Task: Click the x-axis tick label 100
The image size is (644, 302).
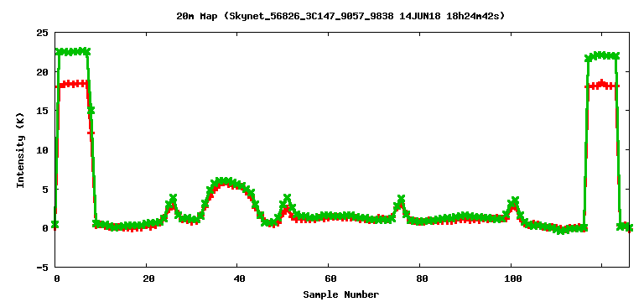Action: tap(513, 279)
